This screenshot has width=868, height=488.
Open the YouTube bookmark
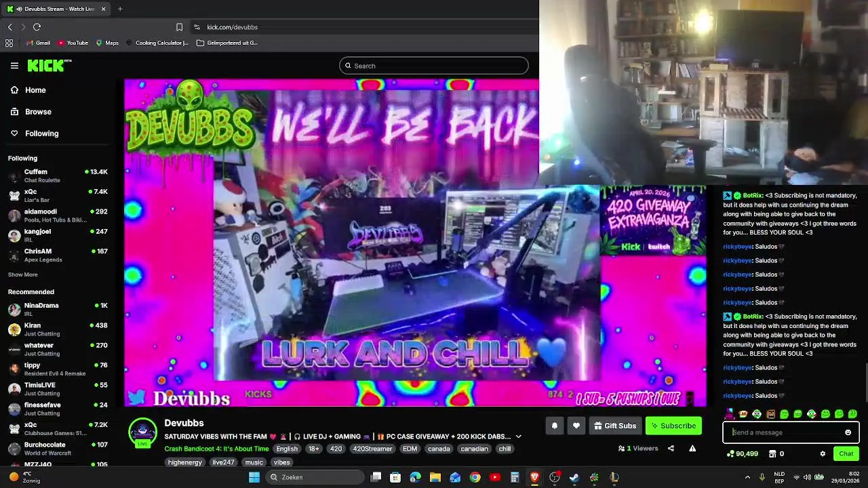tap(73, 43)
